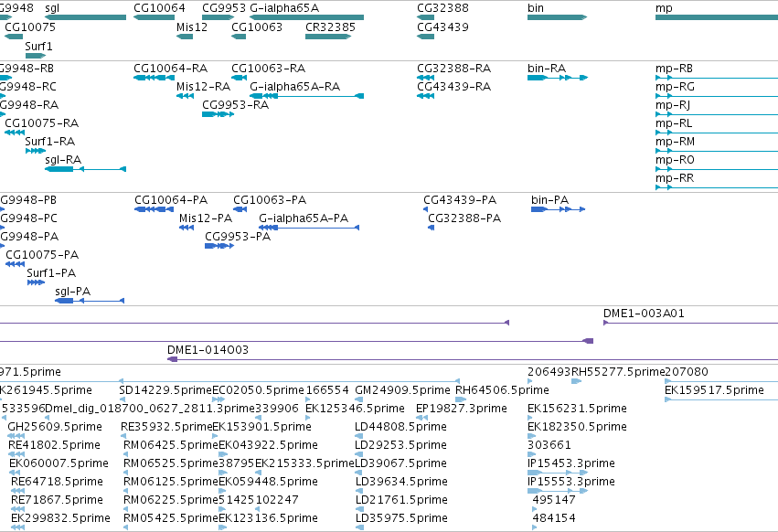This screenshot has width=778, height=532.
Task: Select the DME1-003A01 feature label
Action: coord(644,314)
